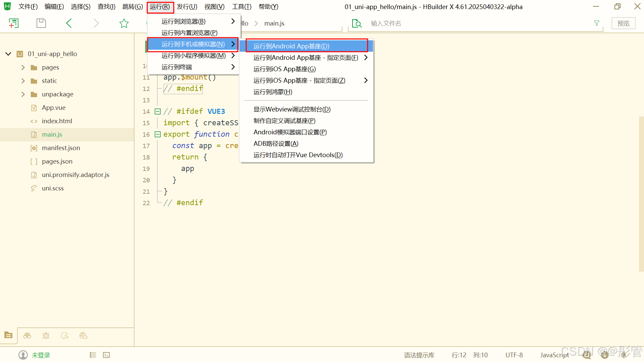This screenshot has height=362, width=644.
Task: Open the Select menu
Action: tap(80, 7)
